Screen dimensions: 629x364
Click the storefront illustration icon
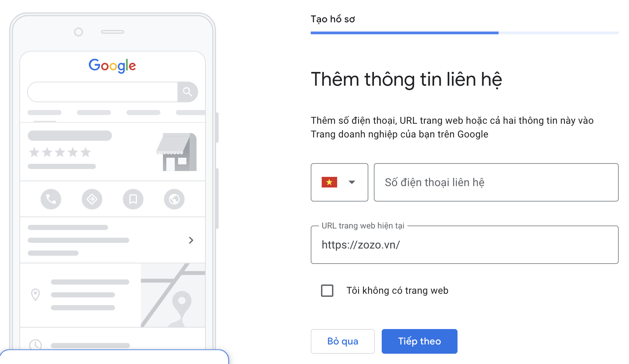[177, 152]
